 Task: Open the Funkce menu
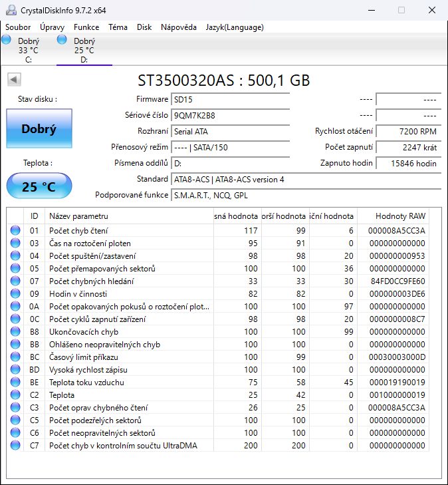[86, 27]
